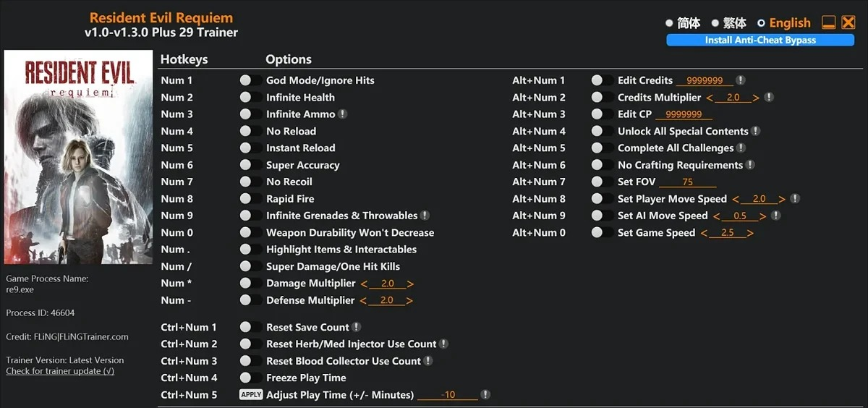Enable Complete All Challenges toggle
The image size is (868, 408).
[x=602, y=148]
